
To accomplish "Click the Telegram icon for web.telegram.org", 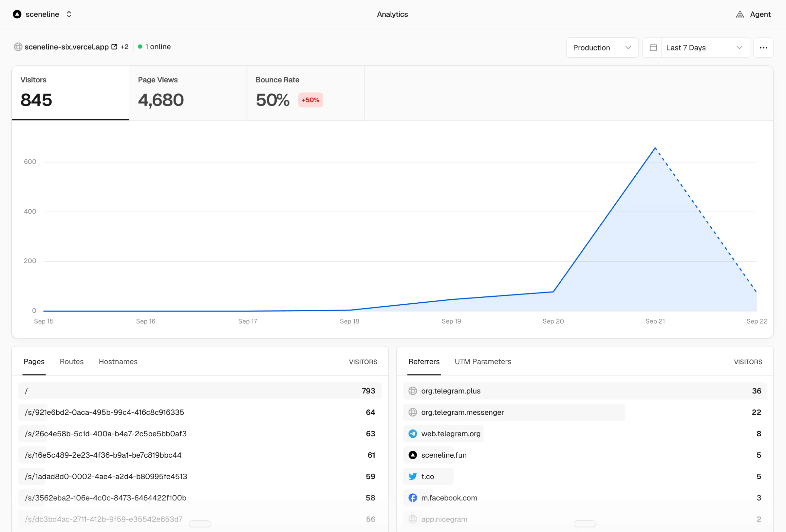I will pyautogui.click(x=413, y=434).
